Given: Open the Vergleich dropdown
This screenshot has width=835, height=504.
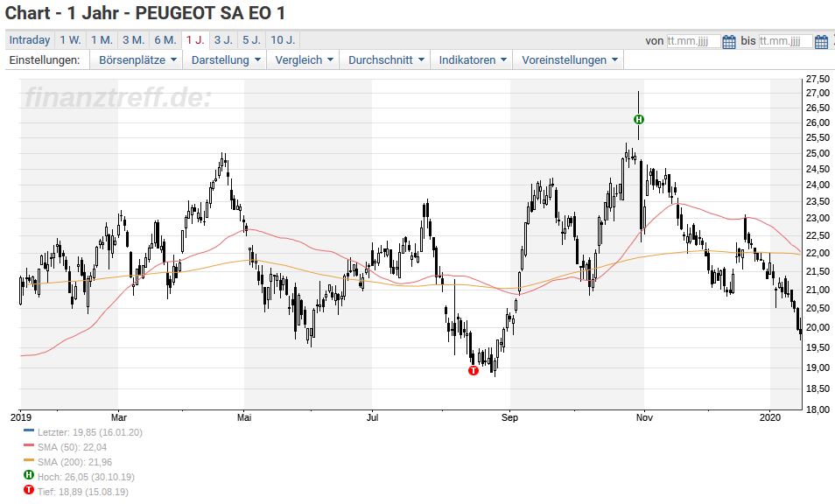Looking at the screenshot, I should [304, 60].
